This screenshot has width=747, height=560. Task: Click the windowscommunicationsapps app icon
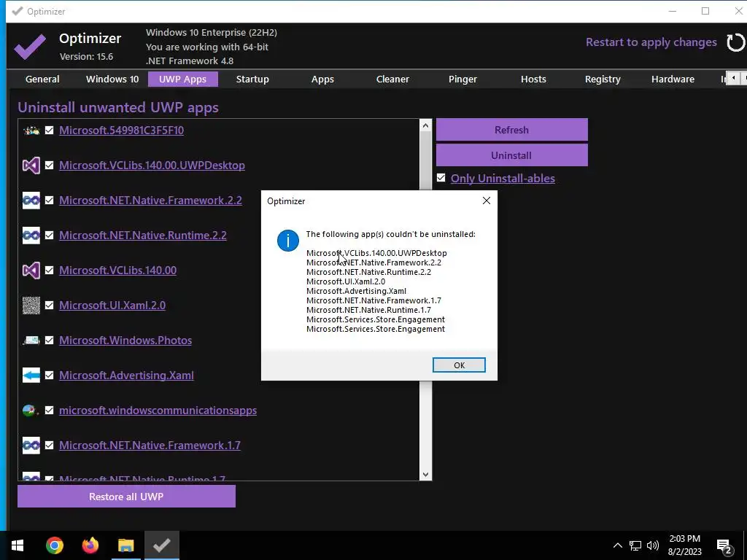click(x=31, y=411)
